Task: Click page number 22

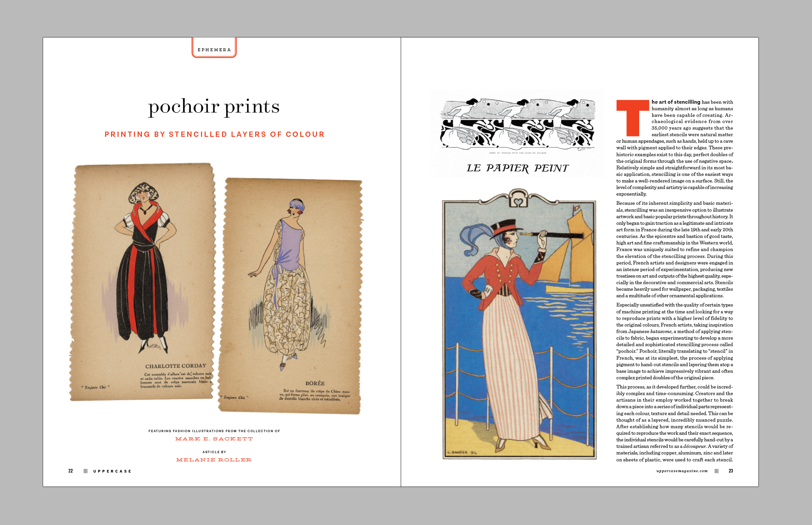Action: pyautogui.click(x=71, y=471)
